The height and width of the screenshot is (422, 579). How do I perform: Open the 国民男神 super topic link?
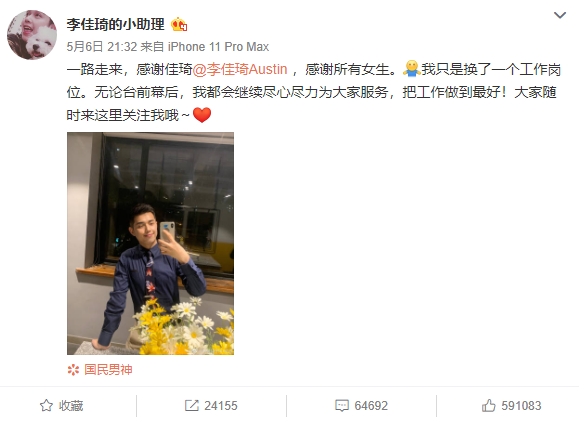108,370
